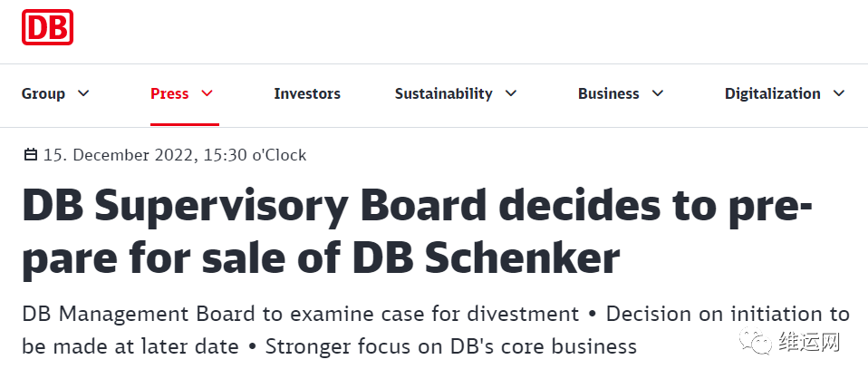Viewport: 868px width, 379px height.
Task: Select the Press navigation label
Action: point(169,93)
